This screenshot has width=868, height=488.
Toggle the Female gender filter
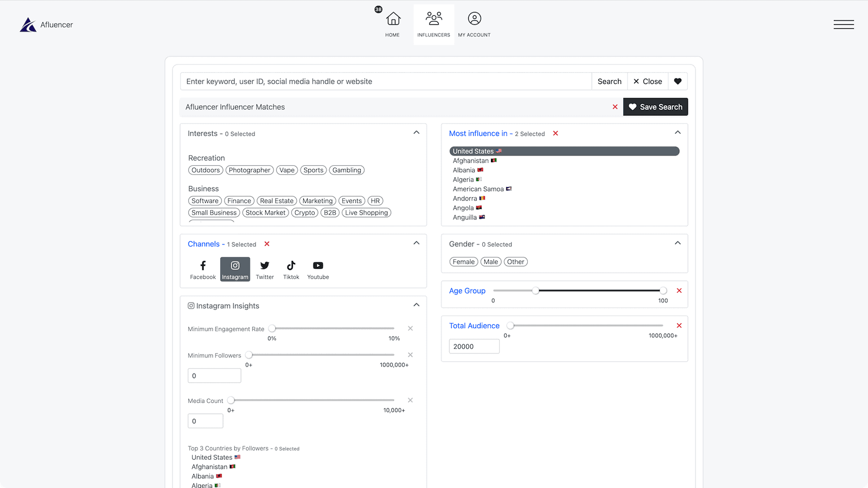tap(463, 261)
